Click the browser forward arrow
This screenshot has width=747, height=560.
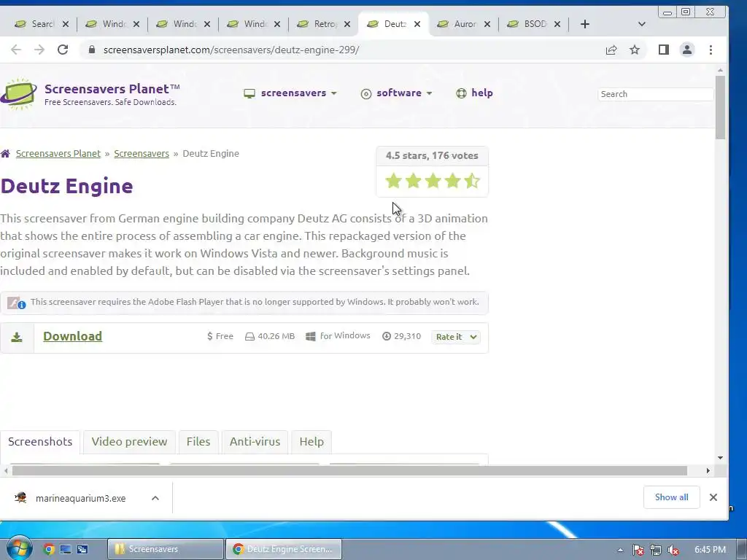39,50
